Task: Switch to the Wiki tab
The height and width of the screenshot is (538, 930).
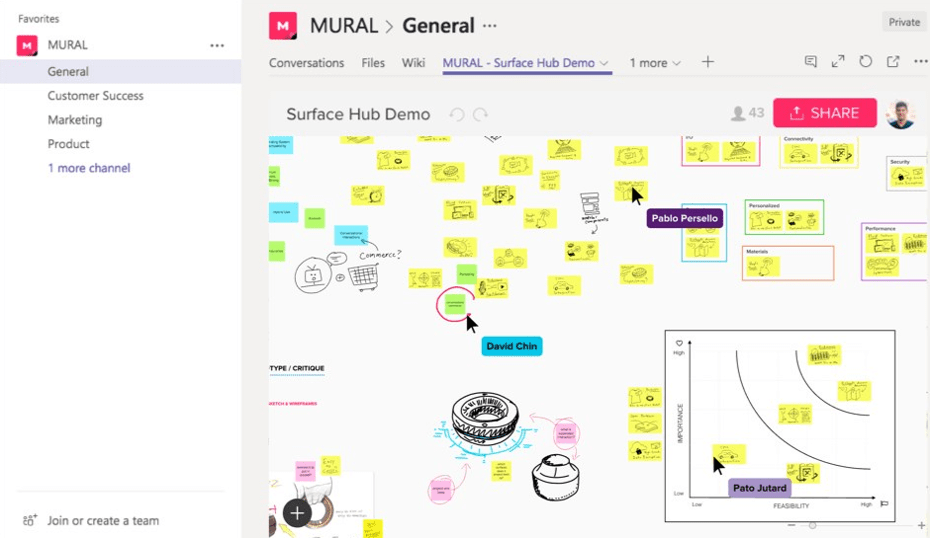Action: [x=413, y=63]
